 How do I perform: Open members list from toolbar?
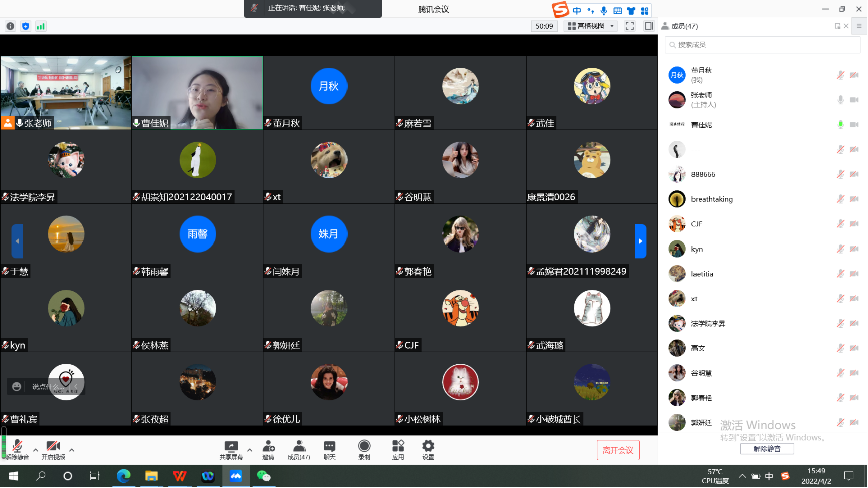click(x=299, y=449)
